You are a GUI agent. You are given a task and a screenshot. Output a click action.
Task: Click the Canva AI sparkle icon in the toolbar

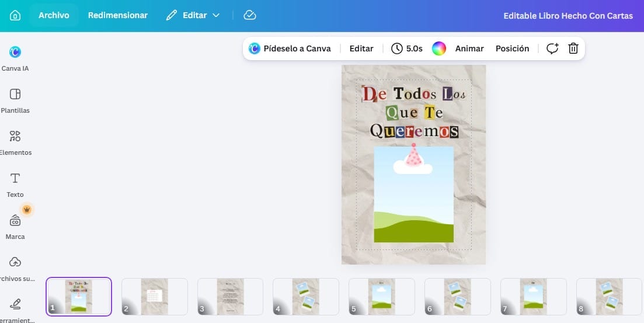tap(254, 48)
